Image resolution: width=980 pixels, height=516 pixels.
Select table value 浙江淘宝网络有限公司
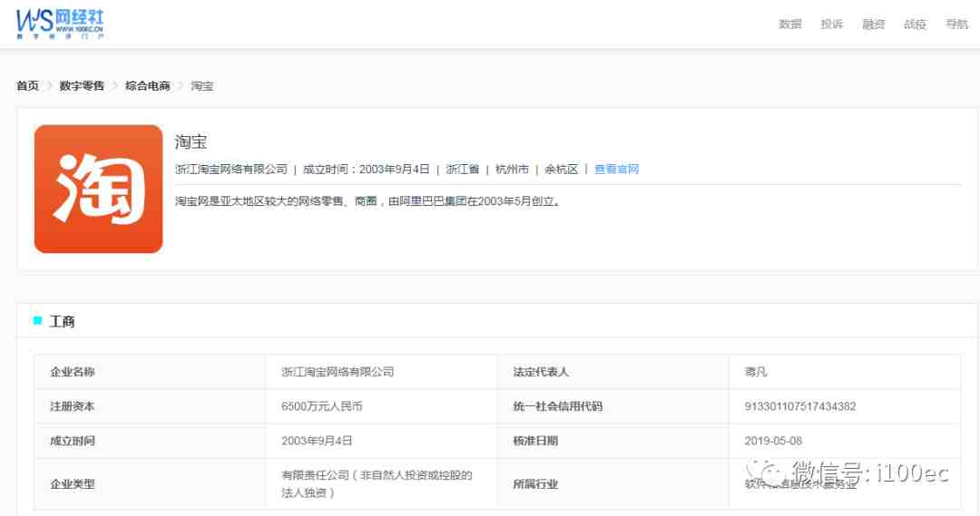click(x=338, y=372)
